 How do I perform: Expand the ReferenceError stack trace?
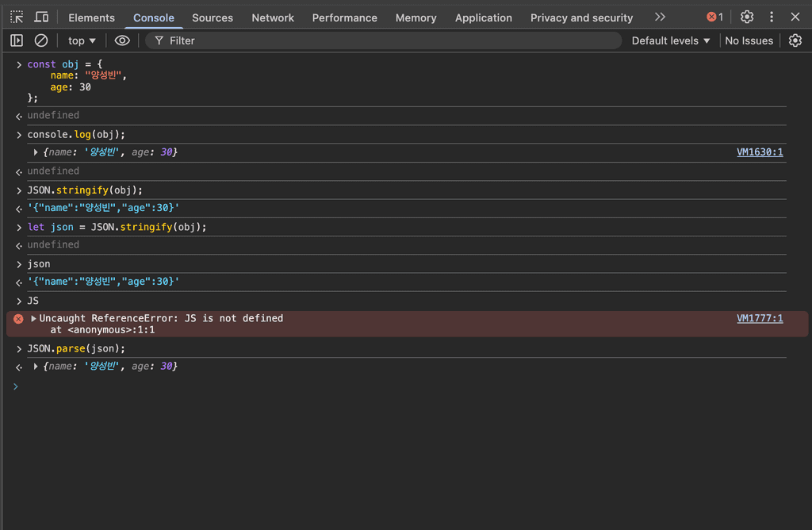(x=34, y=318)
